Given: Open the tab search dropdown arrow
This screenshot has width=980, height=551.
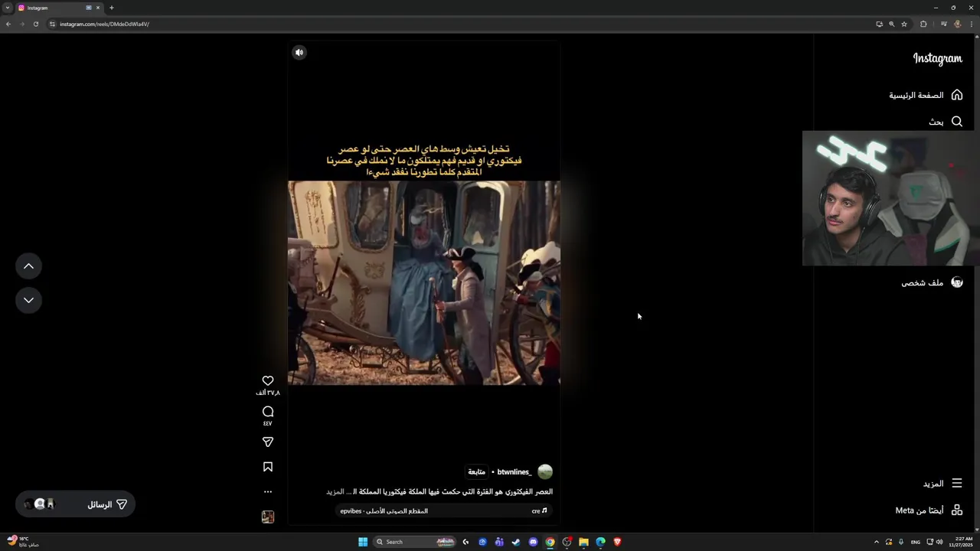Looking at the screenshot, I should coord(8,8).
